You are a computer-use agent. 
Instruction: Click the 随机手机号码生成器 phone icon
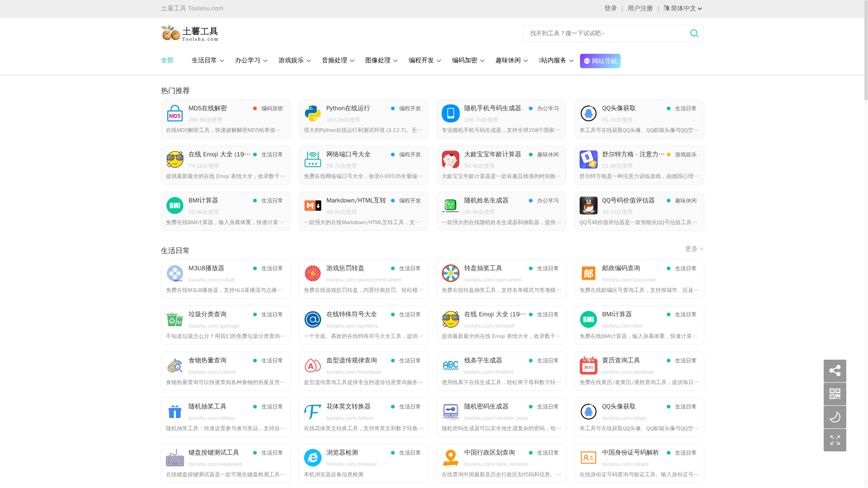[x=451, y=113]
